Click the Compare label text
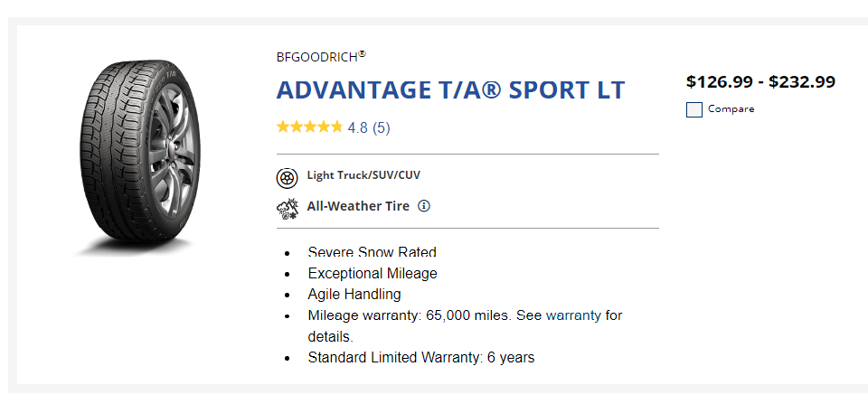The height and width of the screenshot is (404, 868). pyautogui.click(x=731, y=109)
